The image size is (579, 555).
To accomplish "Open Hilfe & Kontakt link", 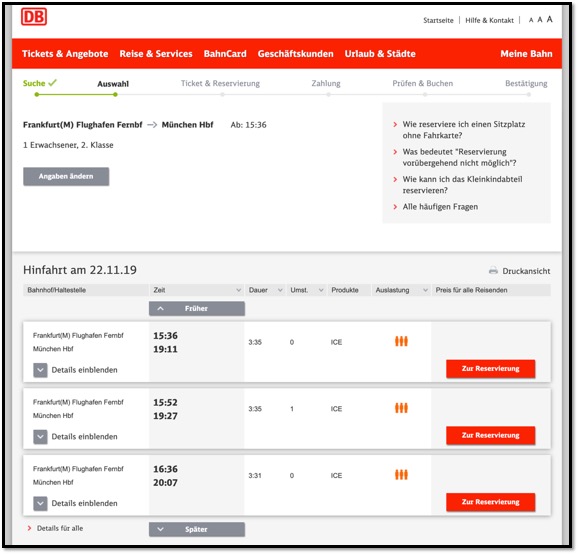I will [x=489, y=20].
